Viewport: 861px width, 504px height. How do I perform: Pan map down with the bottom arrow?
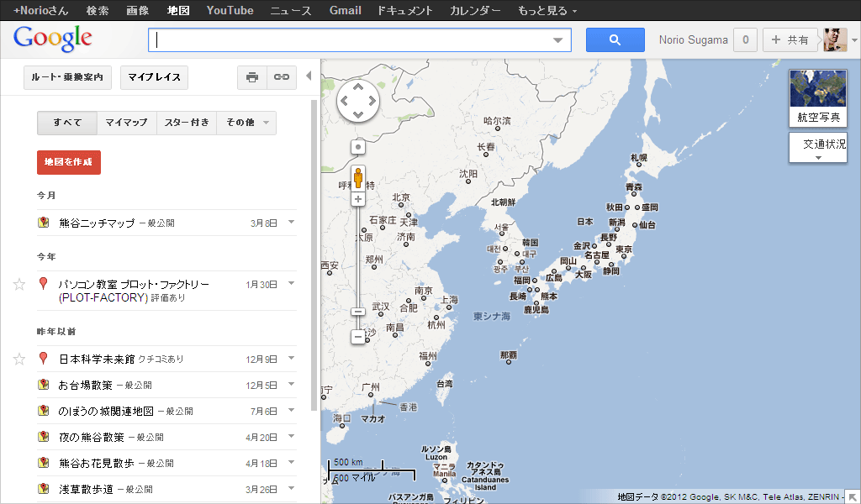358,114
